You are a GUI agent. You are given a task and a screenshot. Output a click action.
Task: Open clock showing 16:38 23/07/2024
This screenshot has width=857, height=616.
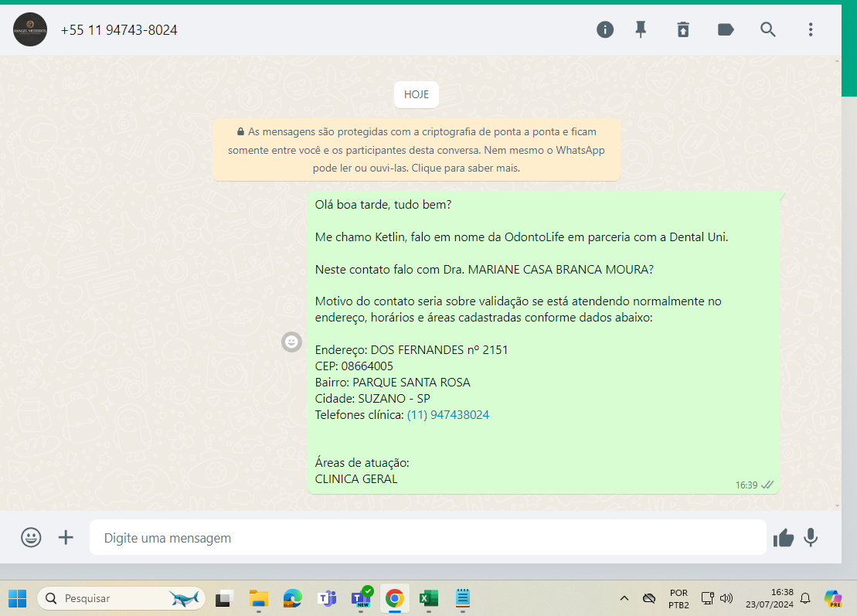point(770,598)
